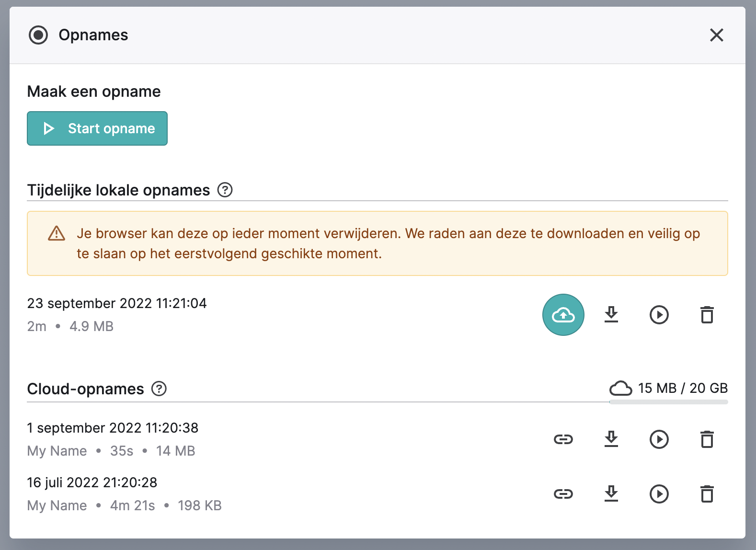Click the 15 MB / 20 GB storage label
This screenshot has height=550, width=756.
(x=683, y=388)
